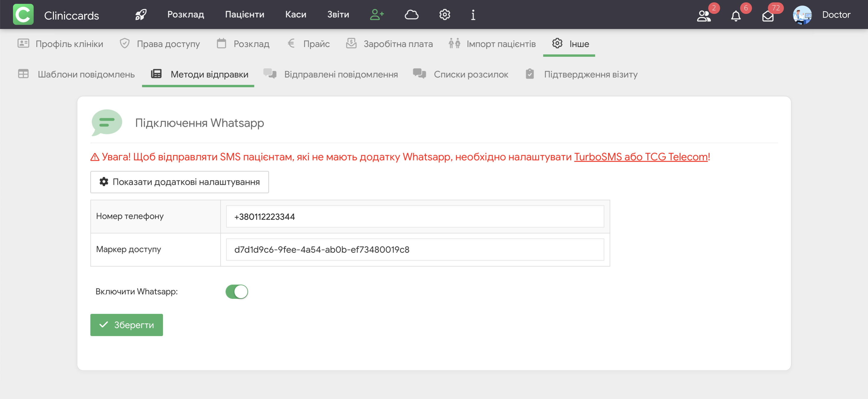Open Прайс settings tab

(308, 44)
